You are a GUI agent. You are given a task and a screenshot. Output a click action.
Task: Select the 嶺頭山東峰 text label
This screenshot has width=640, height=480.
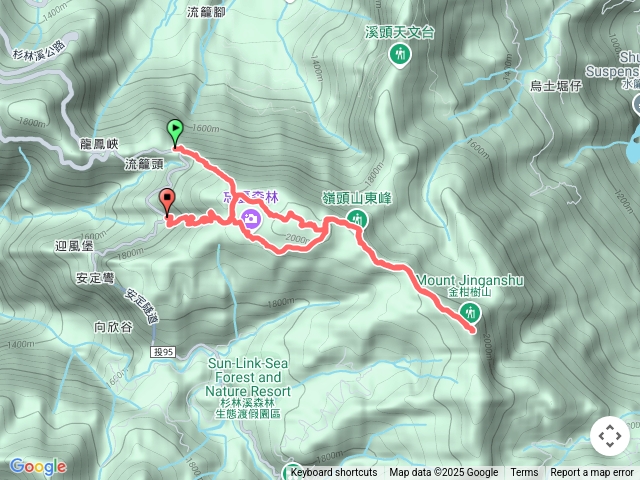[357, 198]
